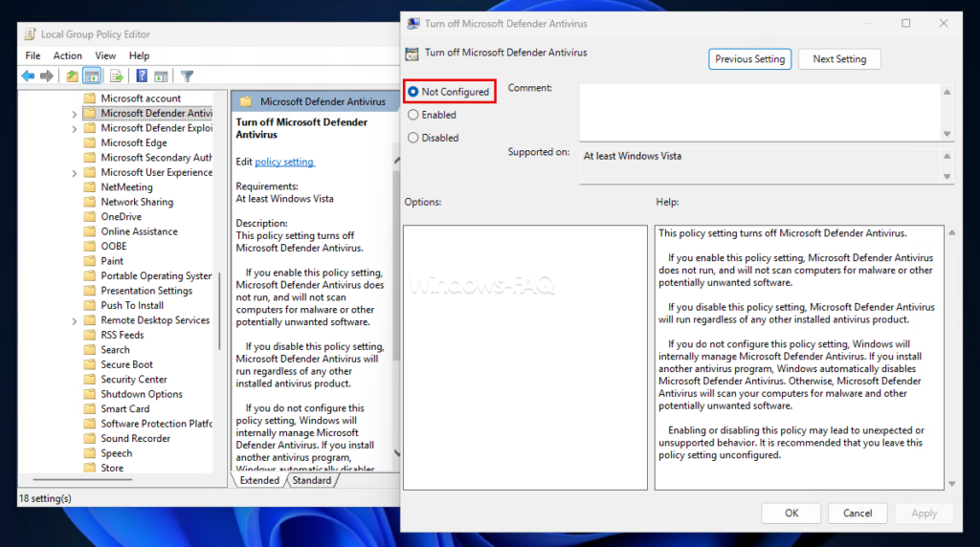Image resolution: width=980 pixels, height=547 pixels.
Task: Select Portable Operating System in the tree
Action: pyautogui.click(x=156, y=276)
